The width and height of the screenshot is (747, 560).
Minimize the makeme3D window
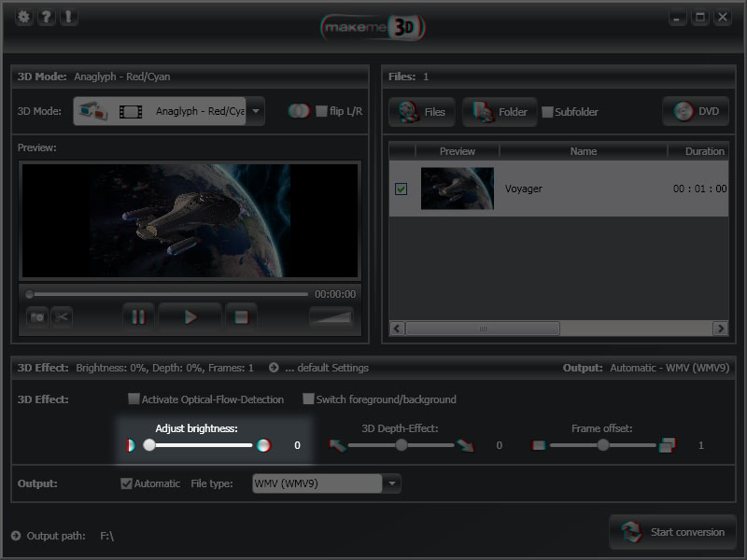[x=677, y=18]
